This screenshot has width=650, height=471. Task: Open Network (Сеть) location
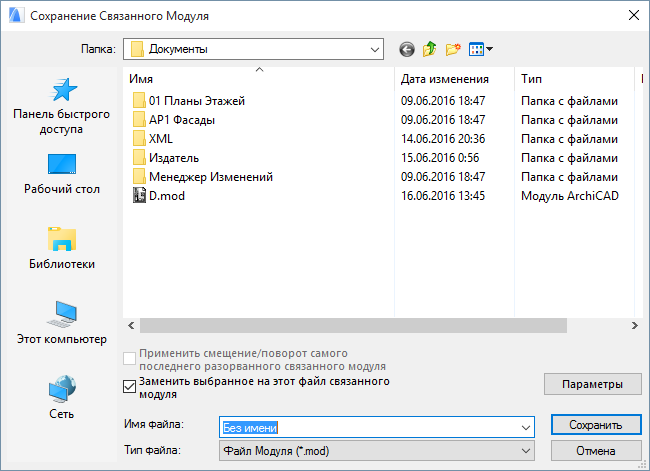(61, 397)
